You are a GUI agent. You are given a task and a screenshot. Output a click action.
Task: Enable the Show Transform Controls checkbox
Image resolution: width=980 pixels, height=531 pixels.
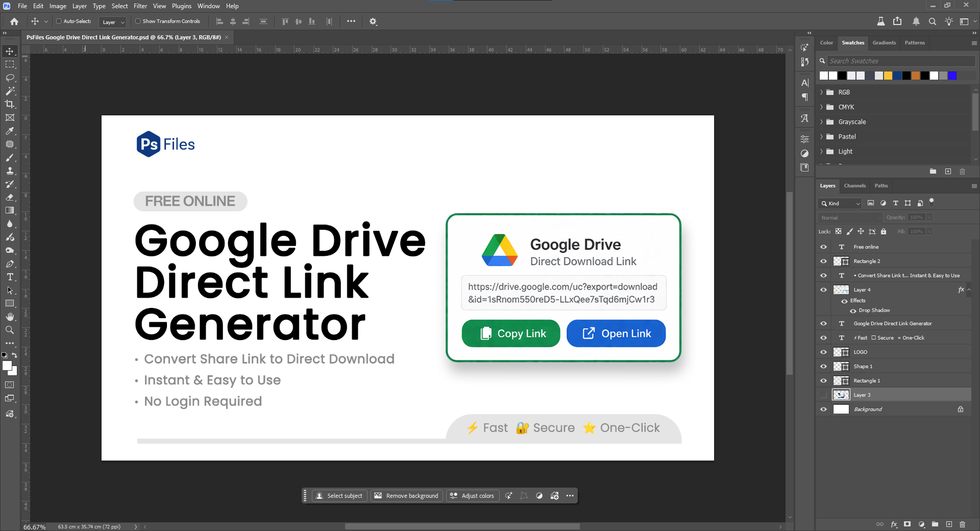click(138, 21)
